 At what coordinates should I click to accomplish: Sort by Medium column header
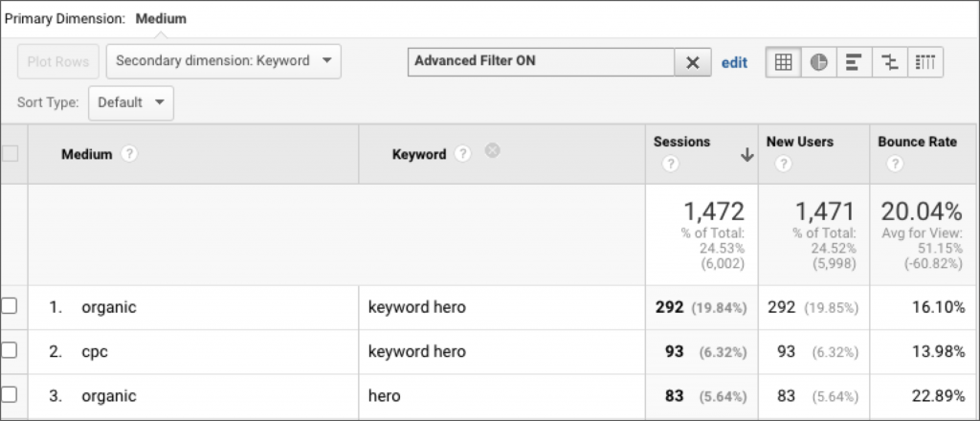(86, 154)
